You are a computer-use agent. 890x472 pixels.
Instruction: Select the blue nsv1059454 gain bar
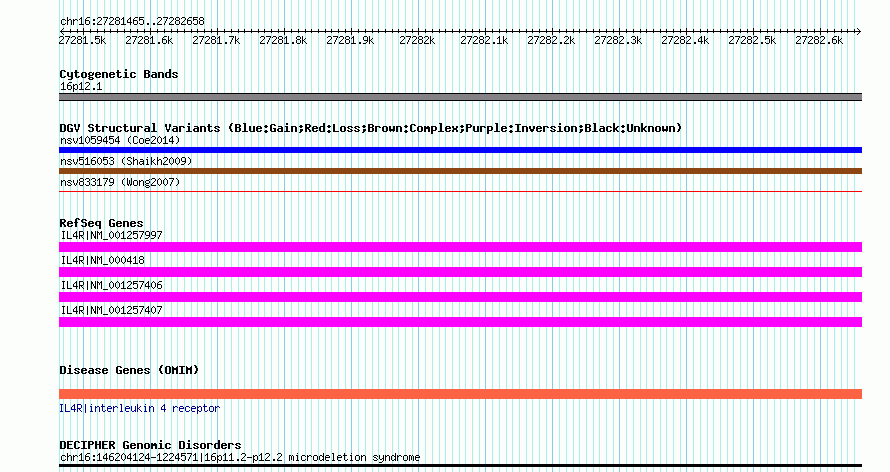[x=460, y=150]
